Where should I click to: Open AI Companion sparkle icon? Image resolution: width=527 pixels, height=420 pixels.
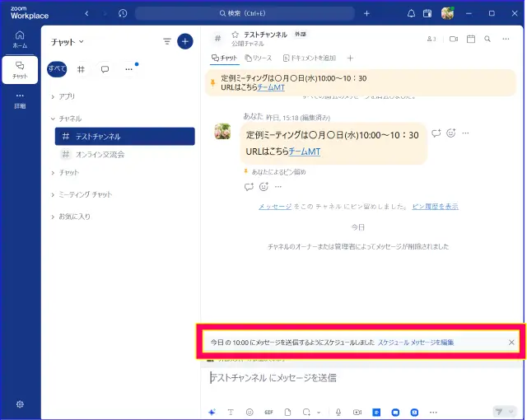(212, 412)
